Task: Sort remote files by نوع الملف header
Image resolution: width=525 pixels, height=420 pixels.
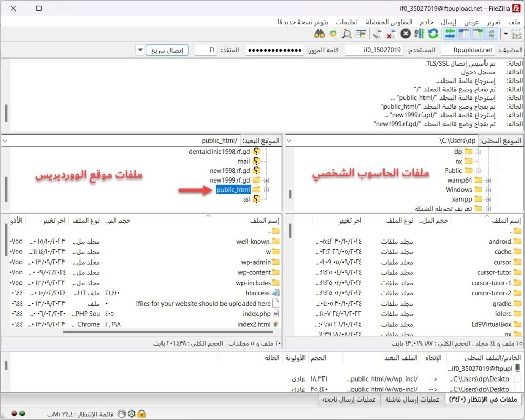Action: click(86, 221)
